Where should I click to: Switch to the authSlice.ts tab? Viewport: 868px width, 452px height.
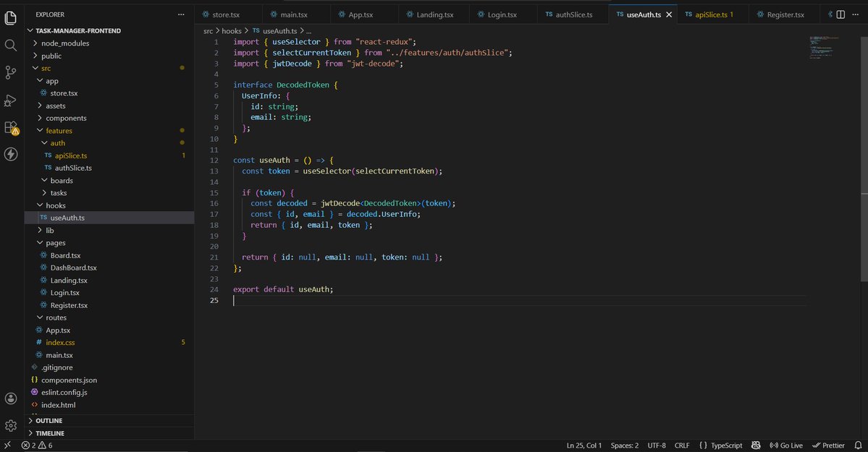click(572, 13)
